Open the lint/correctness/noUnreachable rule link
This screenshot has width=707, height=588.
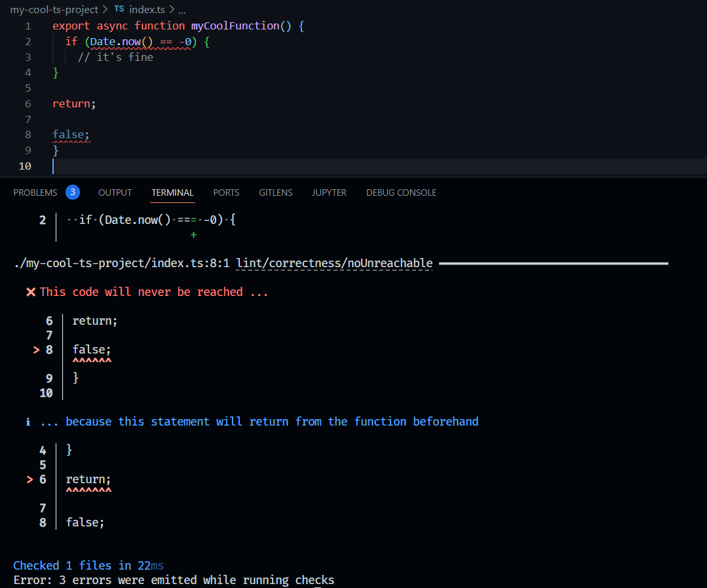[x=334, y=263]
